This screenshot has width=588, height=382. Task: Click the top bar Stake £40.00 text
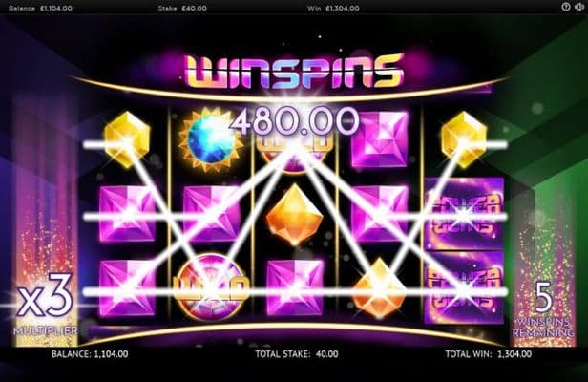[x=182, y=8]
